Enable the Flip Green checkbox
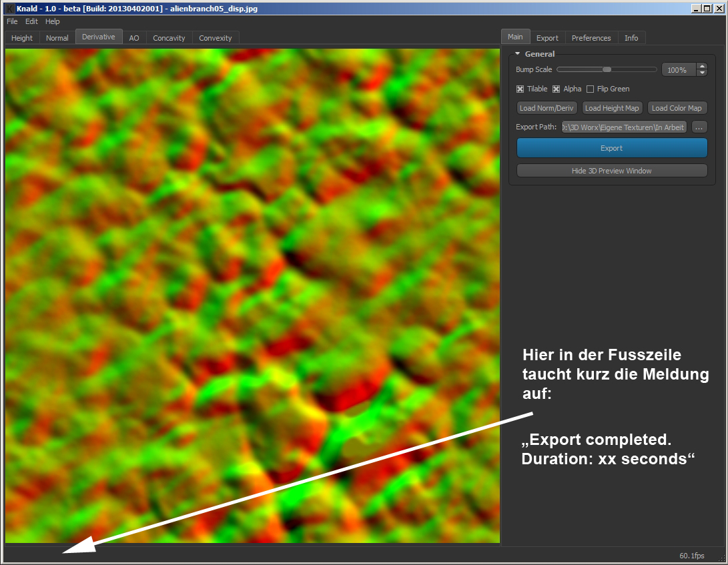The height and width of the screenshot is (565, 728). [590, 89]
